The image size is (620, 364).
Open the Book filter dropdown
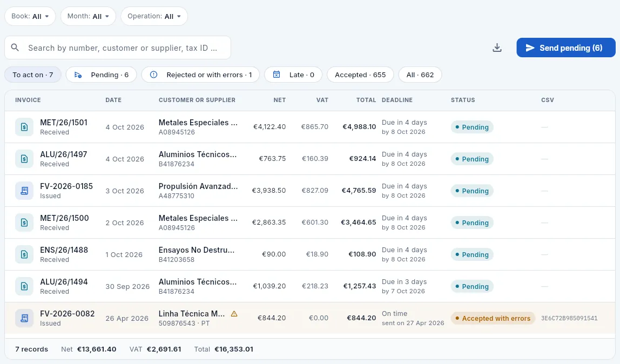point(30,16)
